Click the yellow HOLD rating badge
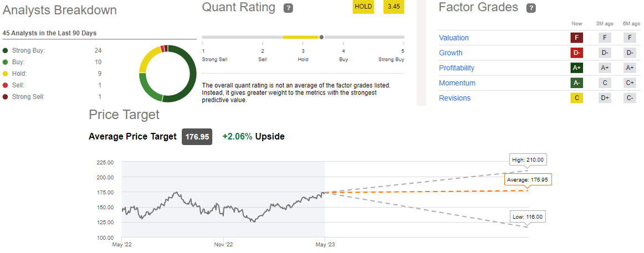The height and width of the screenshot is (253, 644). 364,7
